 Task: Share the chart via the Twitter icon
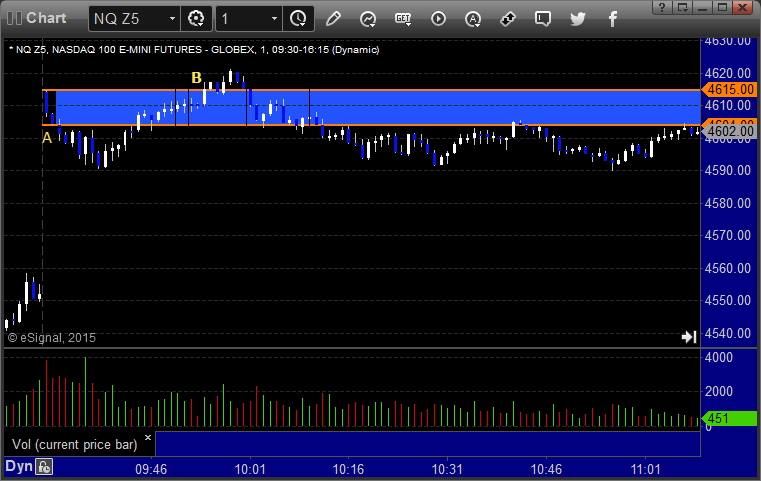(x=578, y=19)
